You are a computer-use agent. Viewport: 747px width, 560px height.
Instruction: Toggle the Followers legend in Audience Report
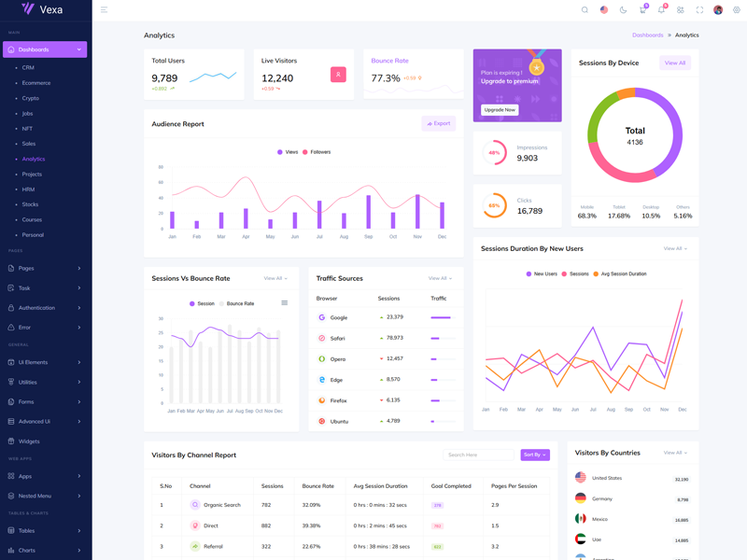tap(317, 152)
